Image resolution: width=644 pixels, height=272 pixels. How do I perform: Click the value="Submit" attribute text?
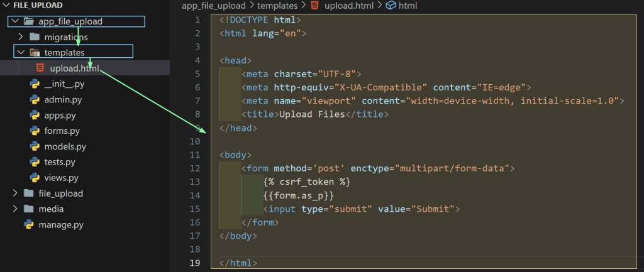tap(416, 209)
